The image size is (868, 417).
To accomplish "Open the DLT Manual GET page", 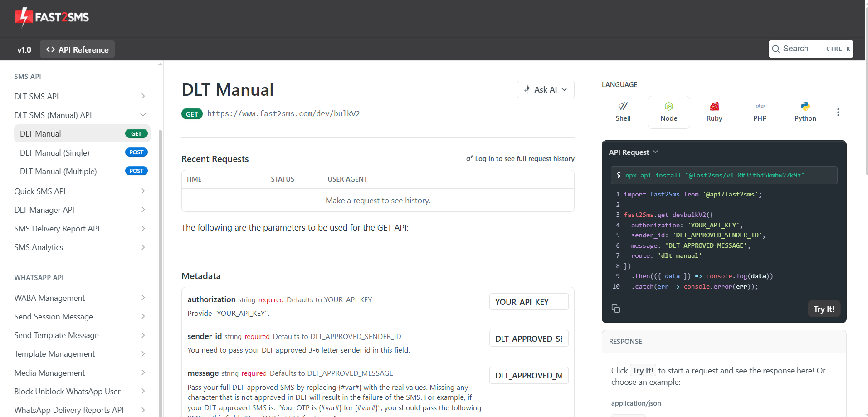I will tap(82, 133).
